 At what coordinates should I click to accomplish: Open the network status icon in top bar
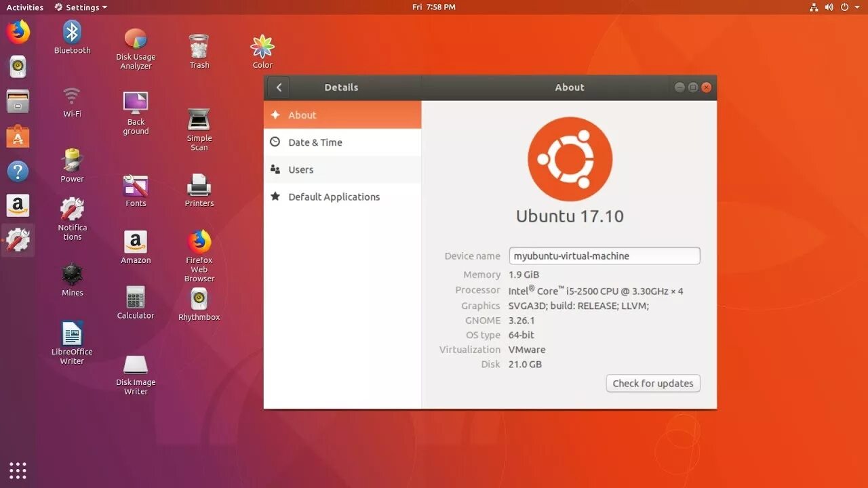[814, 7]
